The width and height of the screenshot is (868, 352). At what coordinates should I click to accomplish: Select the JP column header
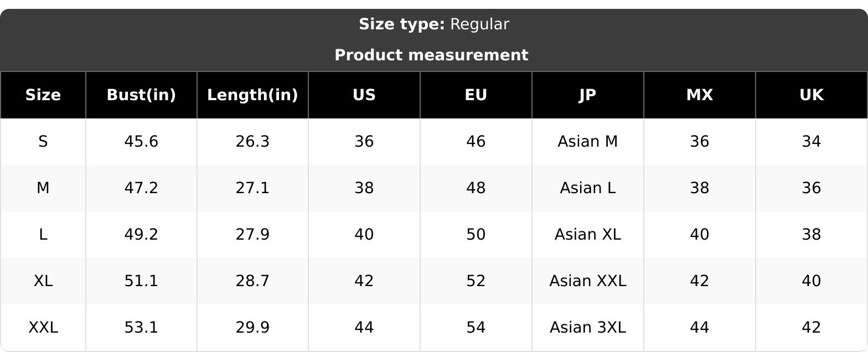click(x=588, y=95)
